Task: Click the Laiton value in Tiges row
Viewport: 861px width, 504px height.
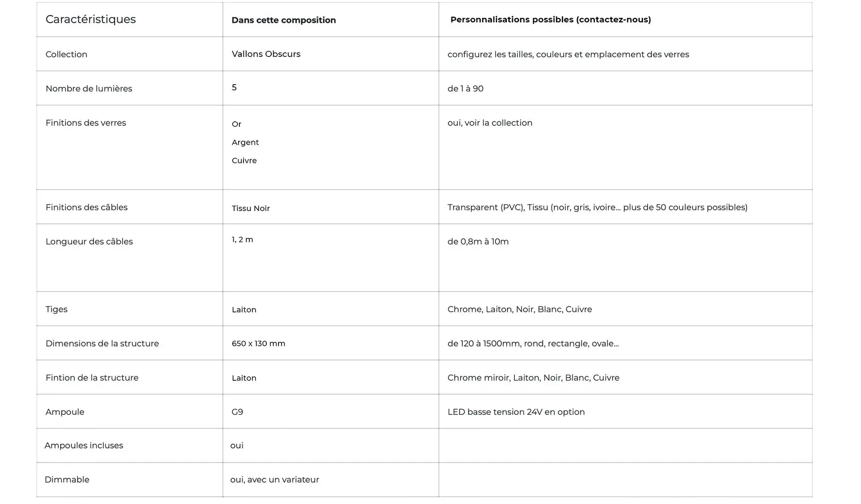Action: click(x=244, y=310)
